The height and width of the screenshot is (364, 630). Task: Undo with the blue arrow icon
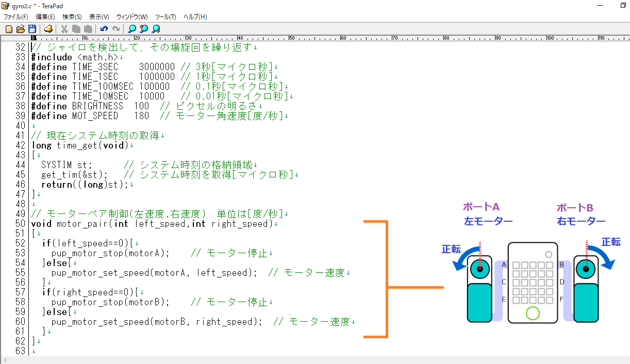pyautogui.click(x=104, y=29)
